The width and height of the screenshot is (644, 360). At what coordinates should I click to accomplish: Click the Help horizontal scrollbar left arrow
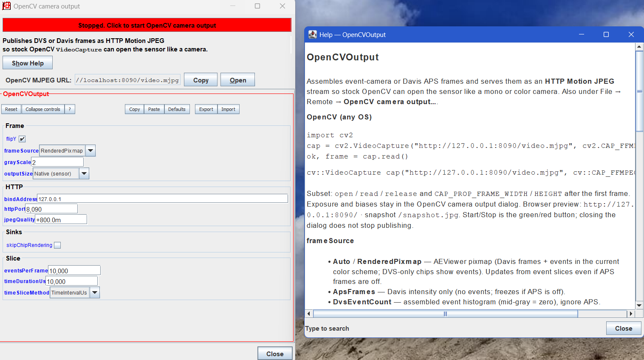[x=309, y=314]
